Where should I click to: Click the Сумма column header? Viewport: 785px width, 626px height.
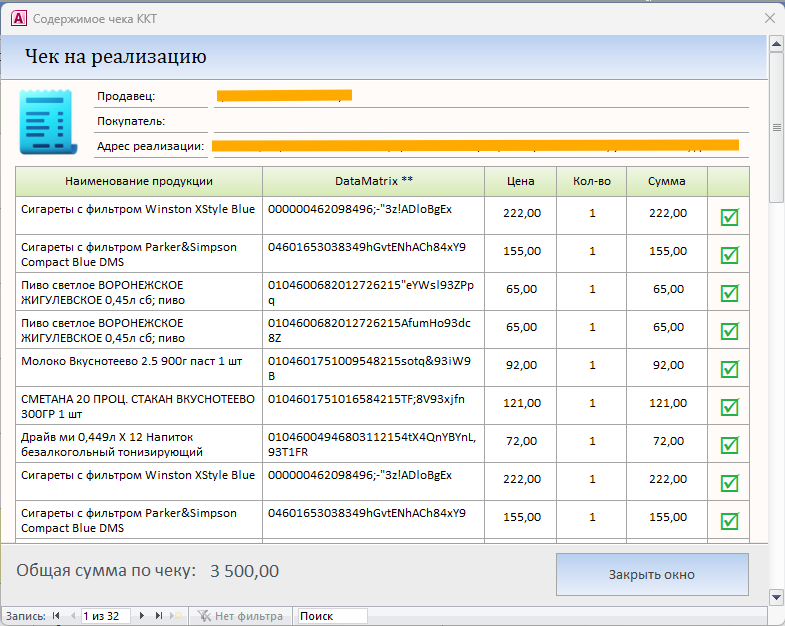pos(667,181)
